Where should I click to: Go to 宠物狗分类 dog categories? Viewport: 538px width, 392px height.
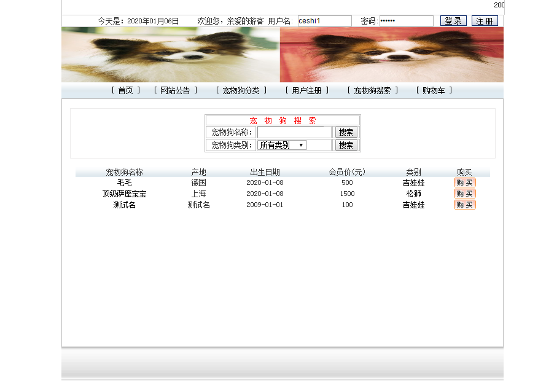click(241, 90)
